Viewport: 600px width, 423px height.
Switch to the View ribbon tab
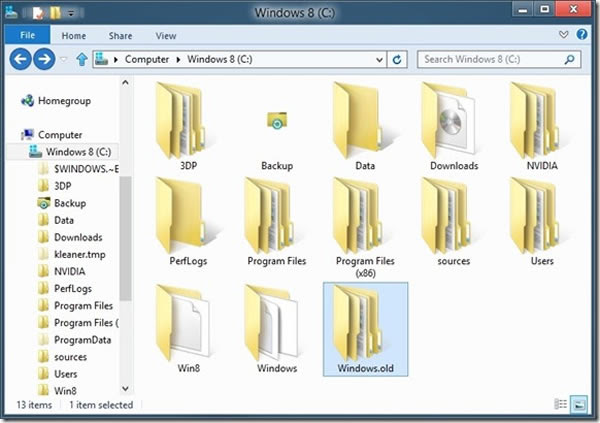point(166,36)
